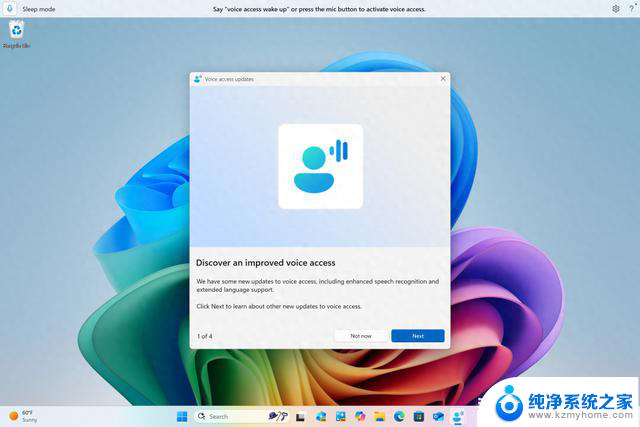This screenshot has height=427, width=640.
Task: Launch Copilot from the taskbar
Action: [360, 416]
